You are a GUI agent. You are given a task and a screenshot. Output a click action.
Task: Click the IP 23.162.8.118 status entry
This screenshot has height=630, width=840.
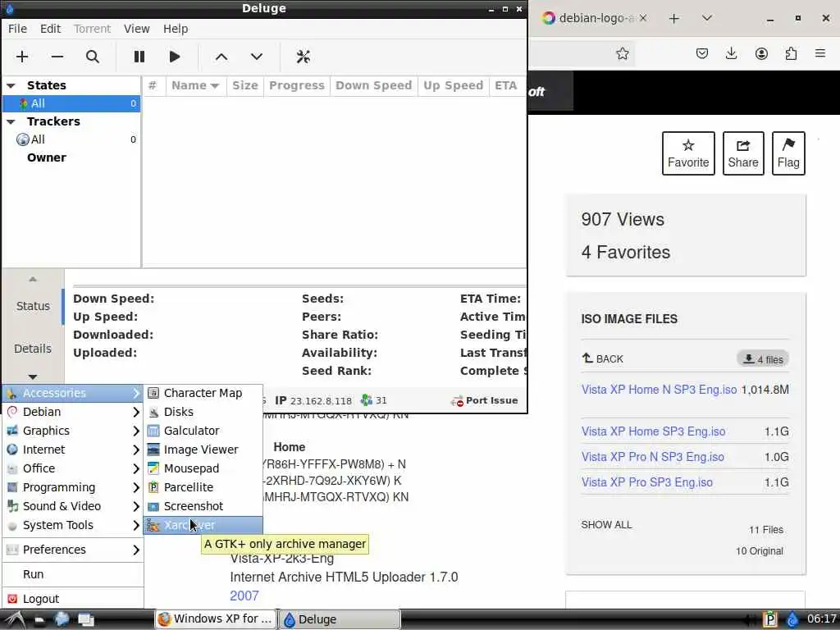313,400
